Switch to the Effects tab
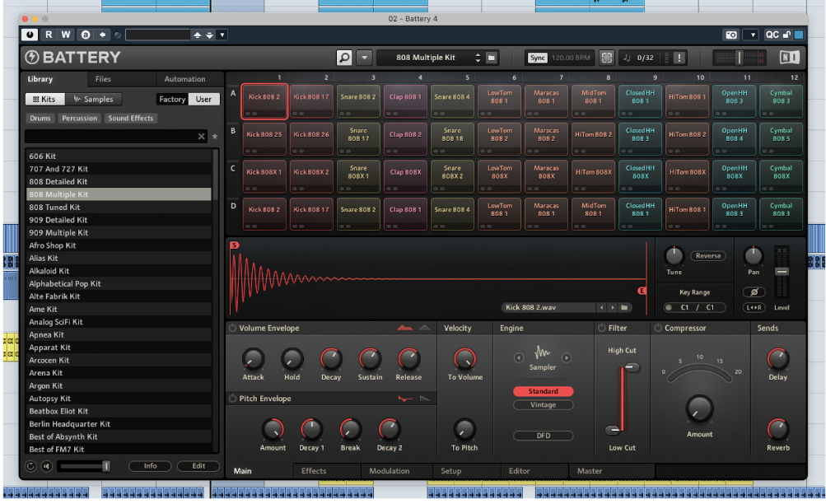This screenshot has height=504, width=826. pyautogui.click(x=314, y=471)
